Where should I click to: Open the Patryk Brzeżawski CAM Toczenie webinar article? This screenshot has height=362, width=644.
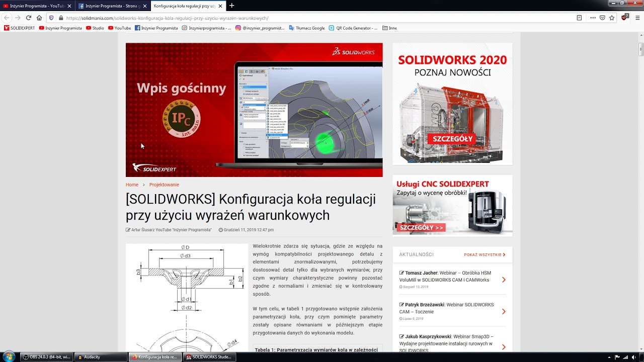(x=446, y=308)
